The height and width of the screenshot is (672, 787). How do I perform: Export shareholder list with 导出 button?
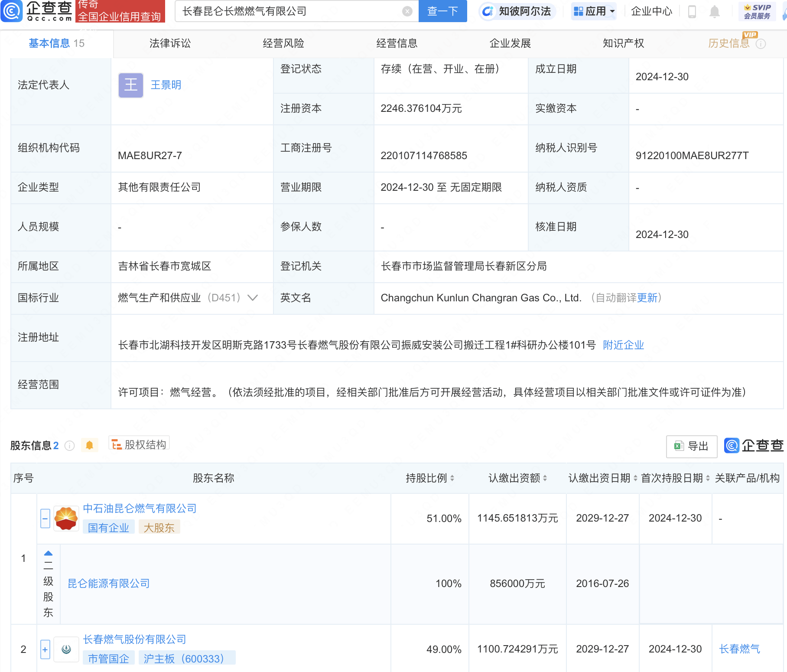[x=692, y=446]
